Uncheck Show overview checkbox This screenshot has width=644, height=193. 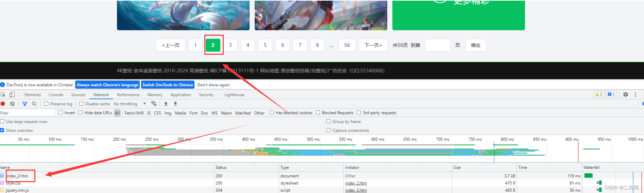coord(2,130)
